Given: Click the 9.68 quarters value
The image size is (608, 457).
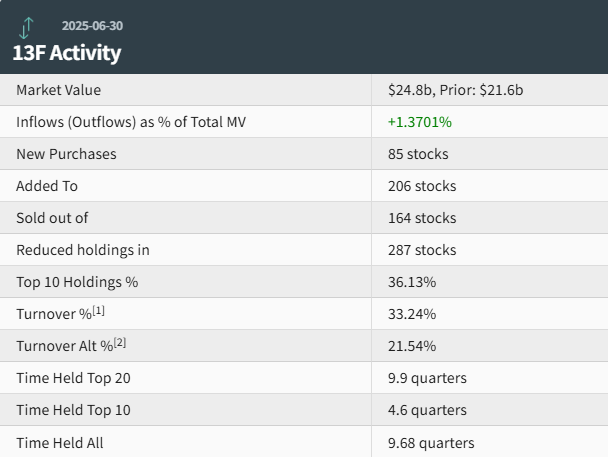Looking at the screenshot, I should point(431,442).
